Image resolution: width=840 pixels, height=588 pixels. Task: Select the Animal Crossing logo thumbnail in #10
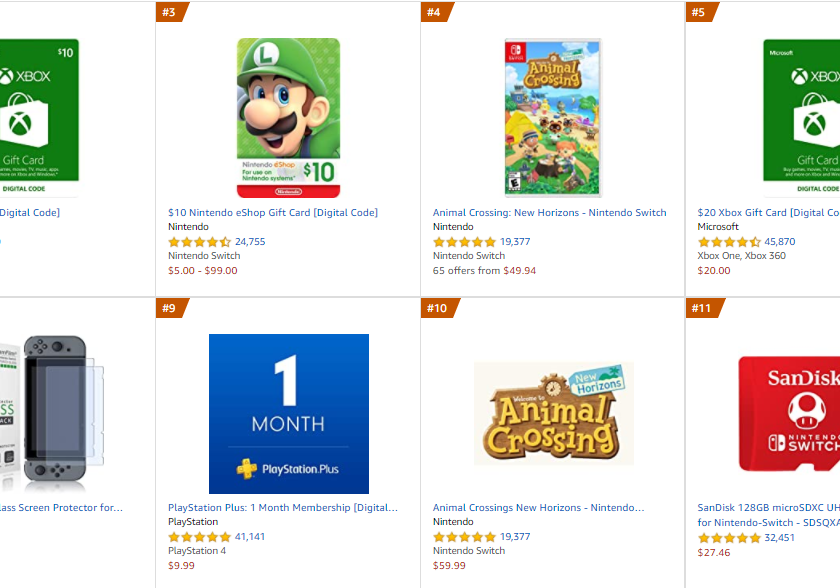(x=553, y=413)
